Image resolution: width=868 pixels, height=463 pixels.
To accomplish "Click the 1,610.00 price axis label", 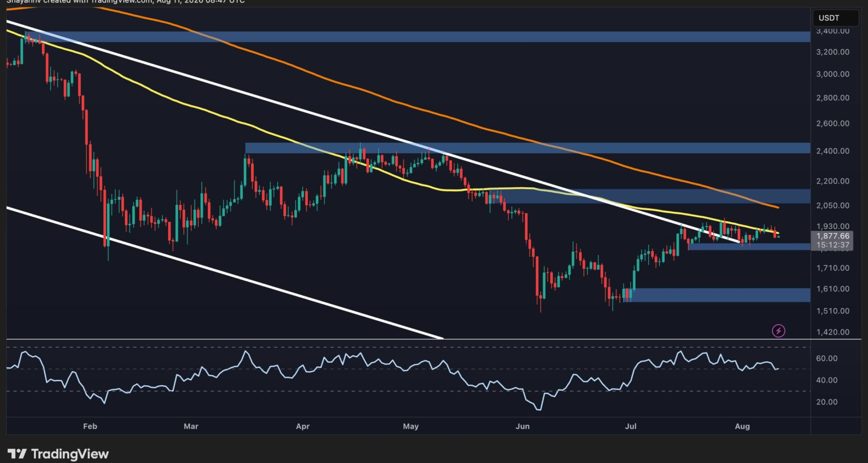I will point(832,289).
